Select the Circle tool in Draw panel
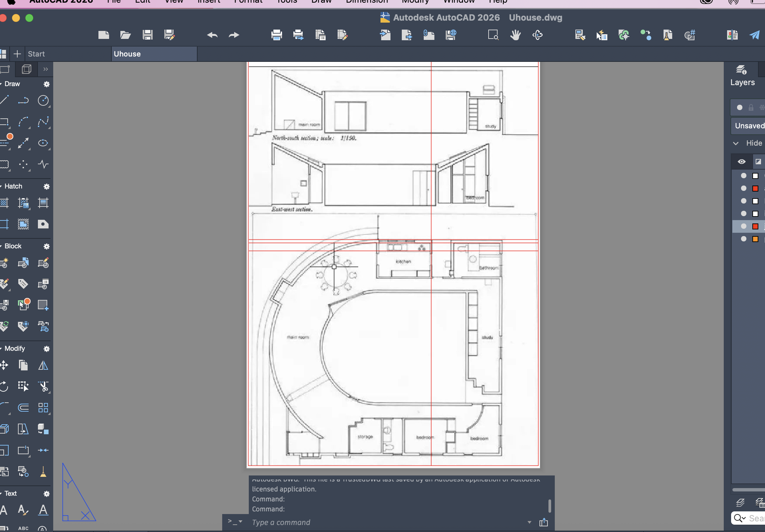 43,100
